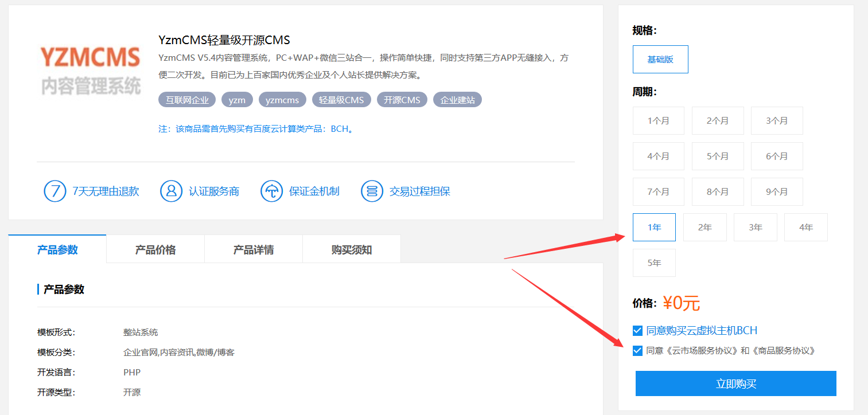
Task: Select the 3年 period
Action: pos(756,228)
